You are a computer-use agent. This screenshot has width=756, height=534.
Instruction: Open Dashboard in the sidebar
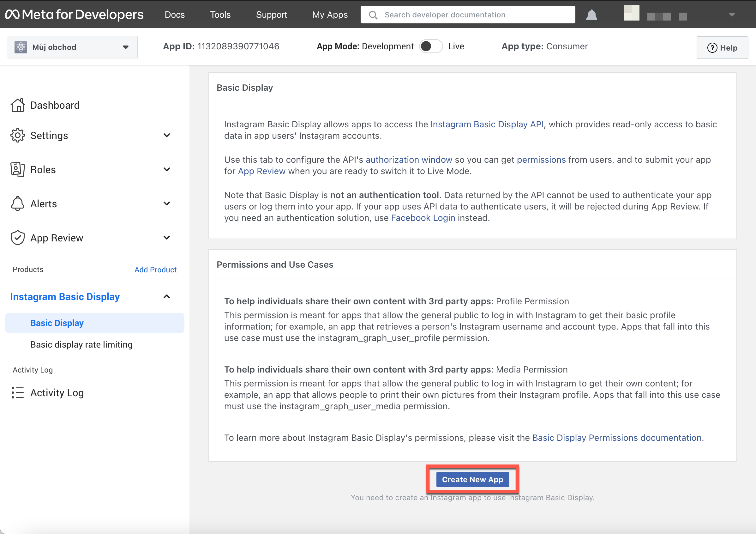pyautogui.click(x=55, y=105)
